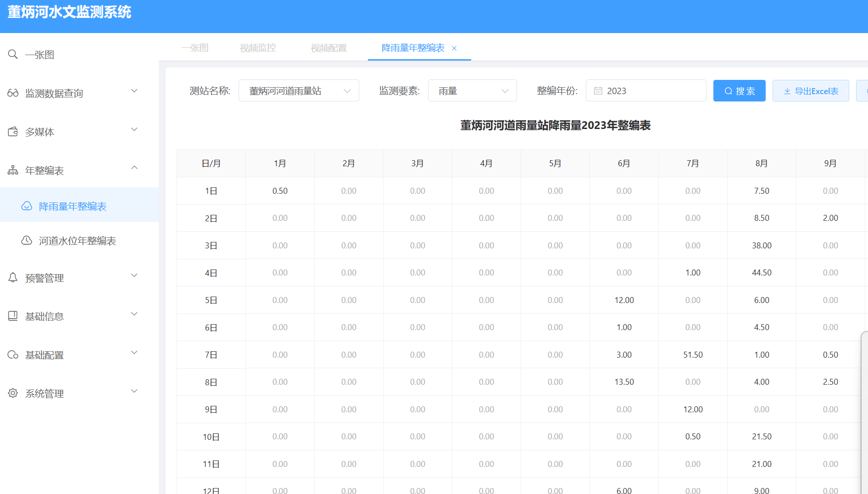The width and height of the screenshot is (868, 494).
Task: Expand the 预警管理 menu chevron
Action: 134,275
